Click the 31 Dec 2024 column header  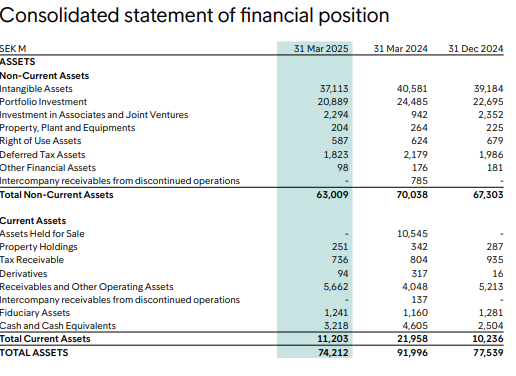(475, 49)
